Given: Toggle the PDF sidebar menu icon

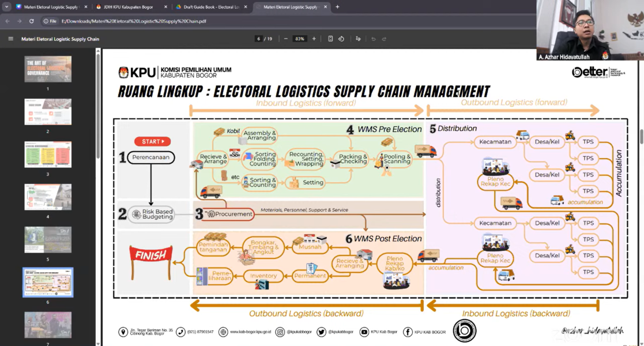Looking at the screenshot, I should click(10, 39).
